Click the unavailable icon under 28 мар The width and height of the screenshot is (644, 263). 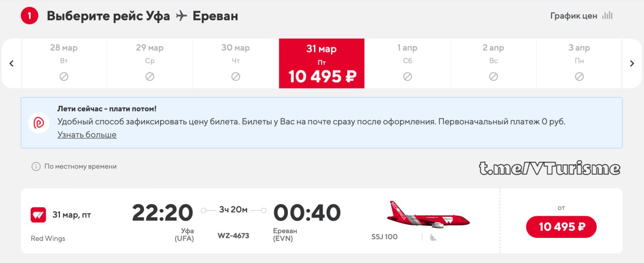click(x=64, y=77)
